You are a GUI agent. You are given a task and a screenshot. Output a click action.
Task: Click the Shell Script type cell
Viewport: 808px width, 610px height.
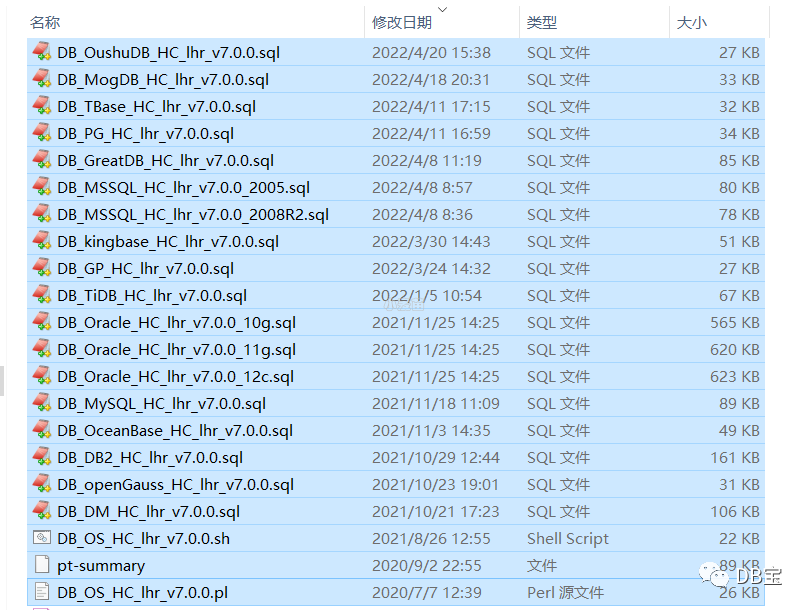(568, 538)
